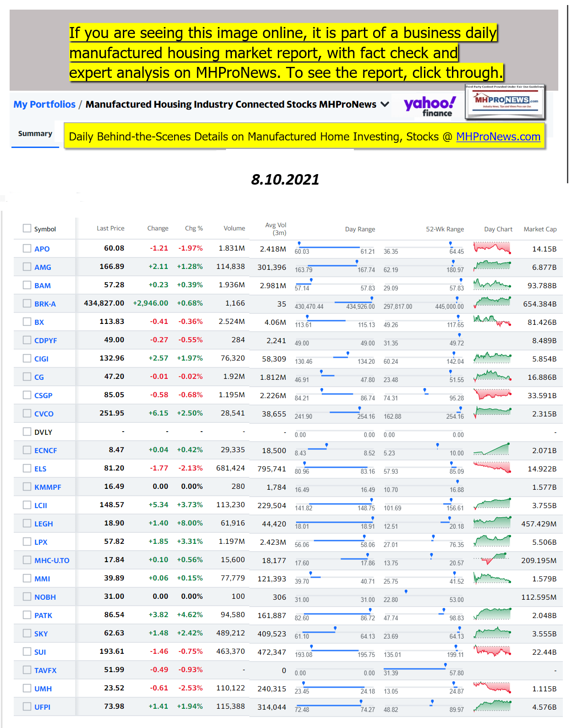
Task: Open the MHProNews.com hyperlink
Action: tap(498, 137)
